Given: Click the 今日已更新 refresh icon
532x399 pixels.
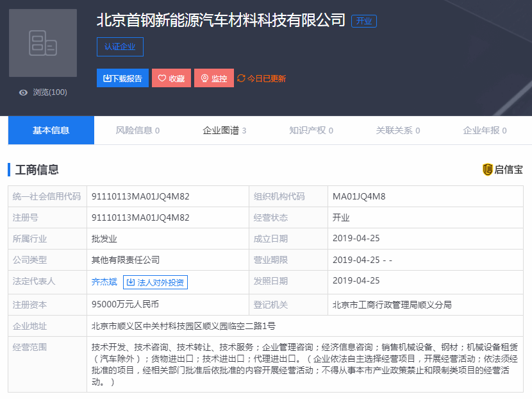Looking at the screenshot, I should (241, 78).
